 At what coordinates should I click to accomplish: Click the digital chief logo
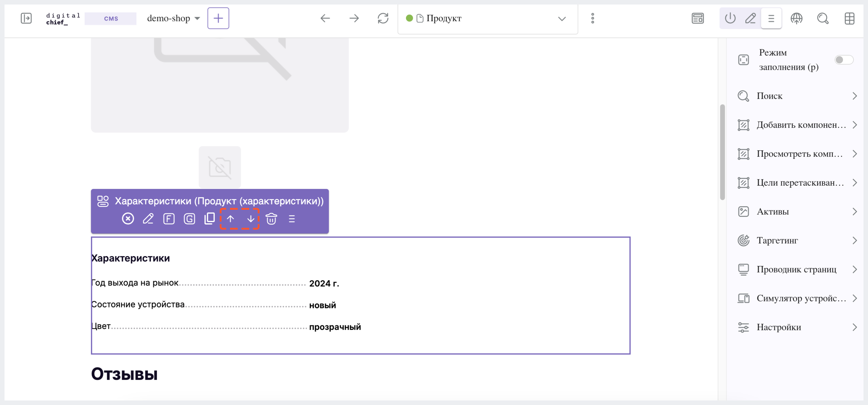point(63,18)
